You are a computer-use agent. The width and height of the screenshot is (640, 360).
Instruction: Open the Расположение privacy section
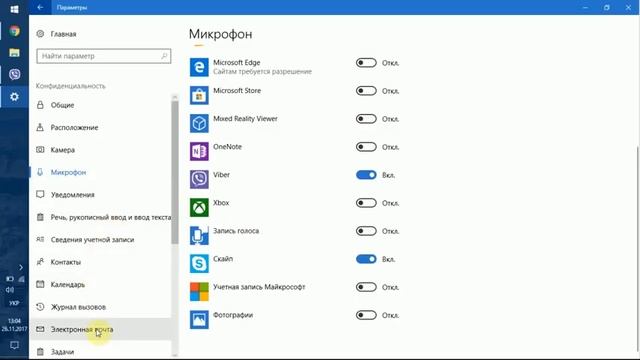click(x=101, y=128)
